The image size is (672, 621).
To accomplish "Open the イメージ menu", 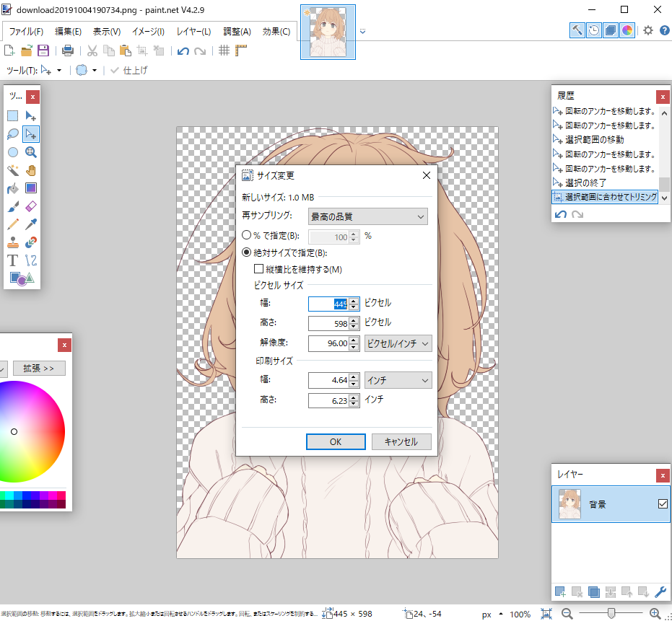I will 147,32.
